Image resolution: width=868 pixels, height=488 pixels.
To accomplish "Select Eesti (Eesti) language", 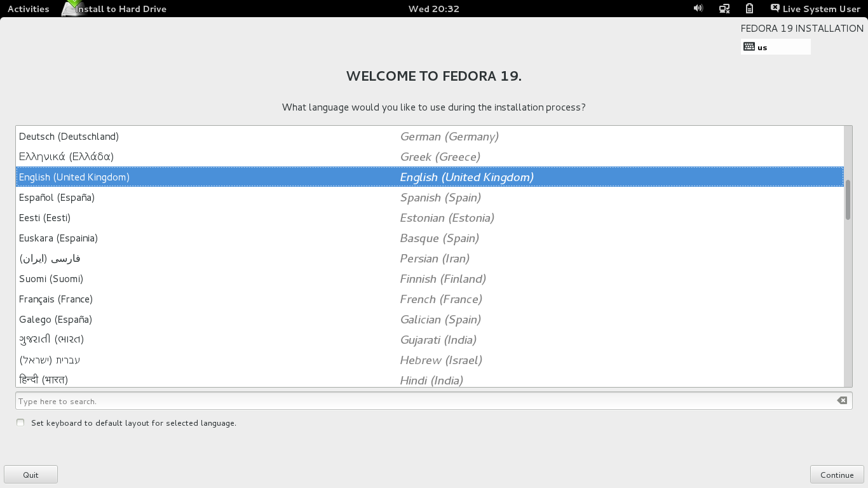I will [430, 217].
